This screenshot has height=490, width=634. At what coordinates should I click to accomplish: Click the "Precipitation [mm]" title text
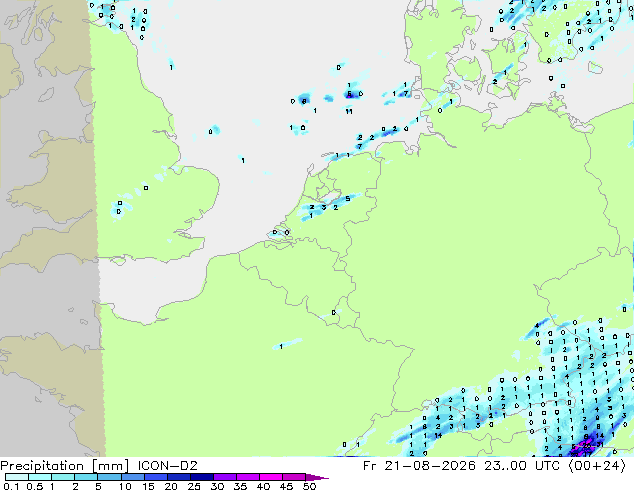pyautogui.click(x=65, y=466)
